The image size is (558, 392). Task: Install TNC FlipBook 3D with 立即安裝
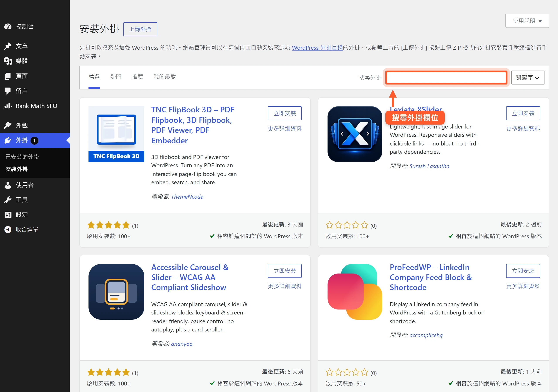click(284, 113)
